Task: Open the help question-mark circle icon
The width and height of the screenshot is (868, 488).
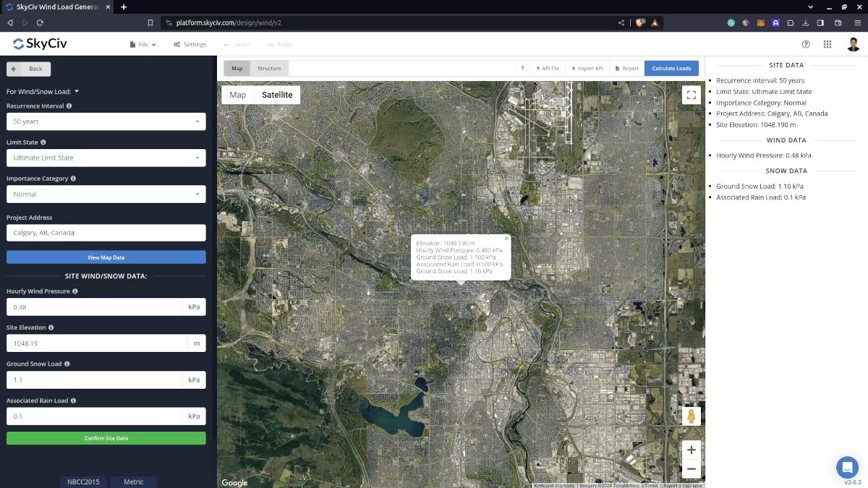Action: 807,44
